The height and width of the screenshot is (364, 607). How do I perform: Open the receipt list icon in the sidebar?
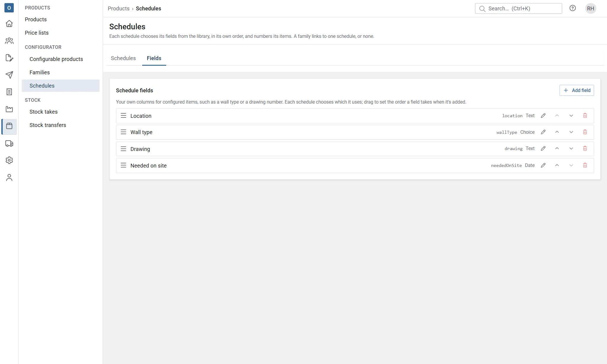click(x=9, y=92)
